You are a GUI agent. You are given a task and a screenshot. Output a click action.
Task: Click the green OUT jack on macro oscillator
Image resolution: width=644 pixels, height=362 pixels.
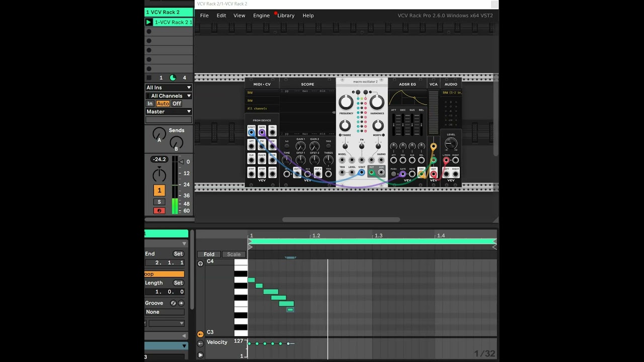click(x=372, y=173)
